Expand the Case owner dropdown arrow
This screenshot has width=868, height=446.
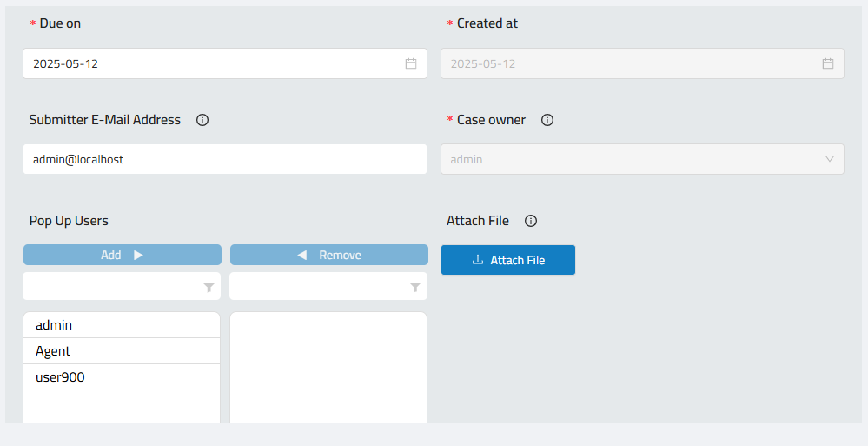coord(829,159)
